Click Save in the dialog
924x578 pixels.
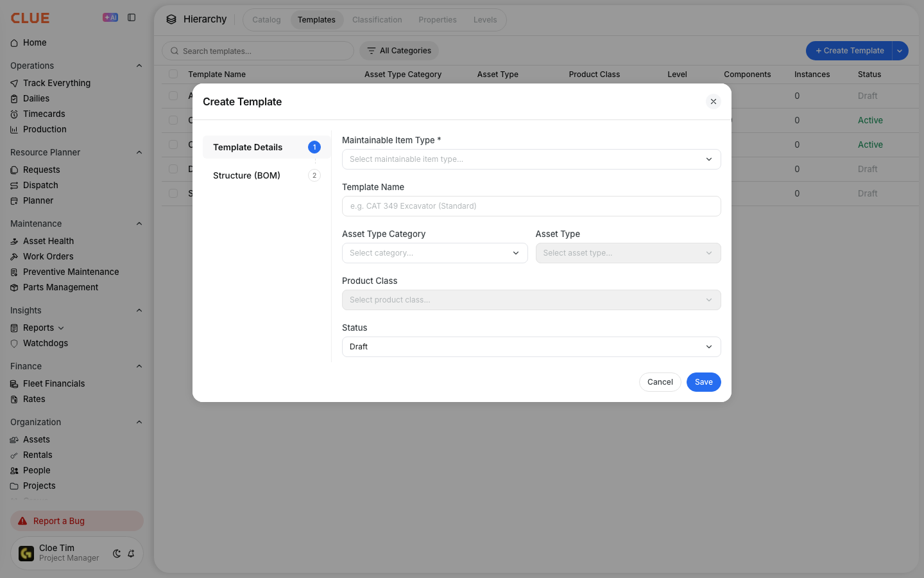704,382
